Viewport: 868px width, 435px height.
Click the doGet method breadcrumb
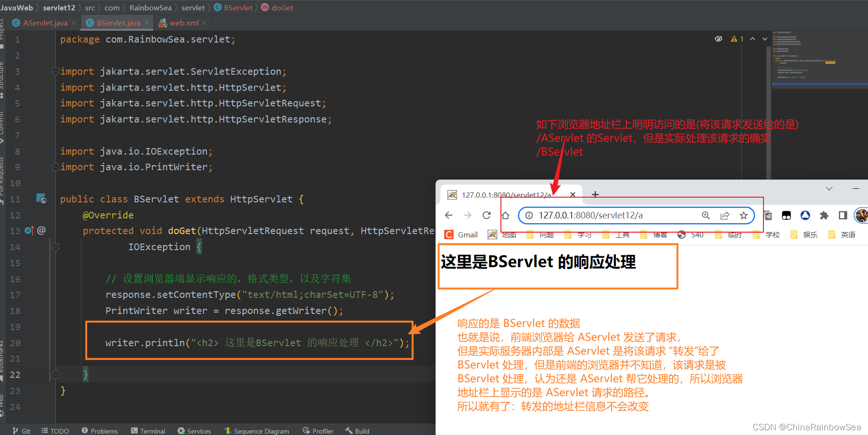(278, 8)
